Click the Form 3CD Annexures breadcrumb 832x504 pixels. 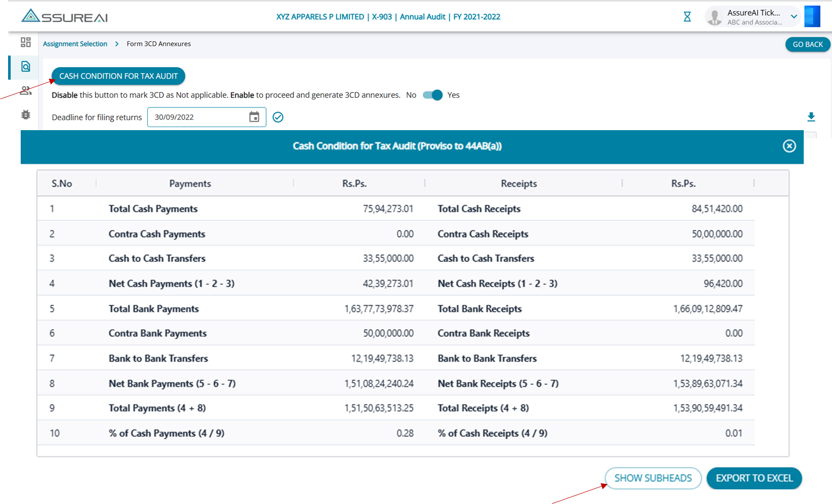159,44
